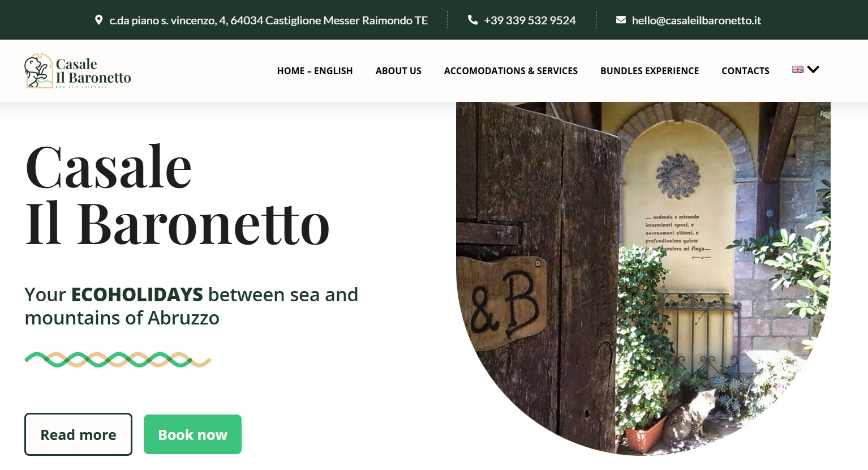The height and width of the screenshot is (470, 868).
Task: Click the green Book now button
Action: click(192, 434)
